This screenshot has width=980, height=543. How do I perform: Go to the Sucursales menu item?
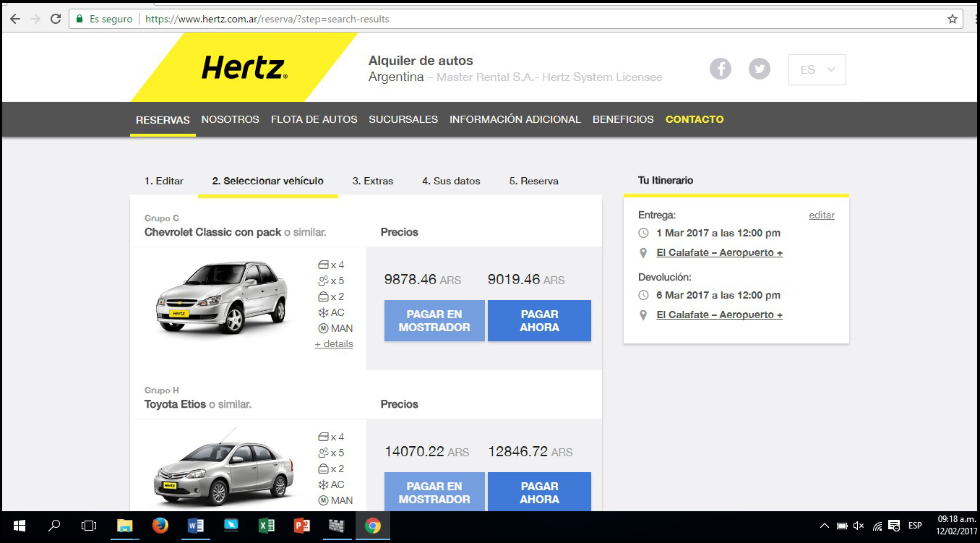tap(403, 119)
